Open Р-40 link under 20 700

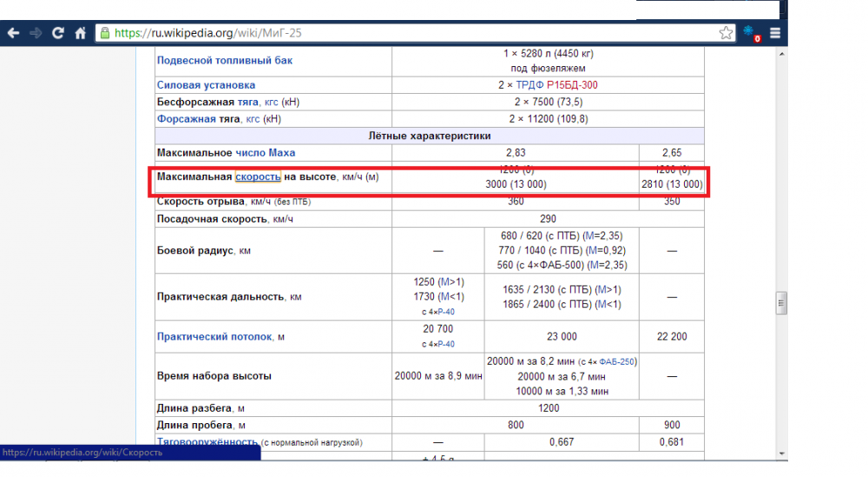point(445,344)
